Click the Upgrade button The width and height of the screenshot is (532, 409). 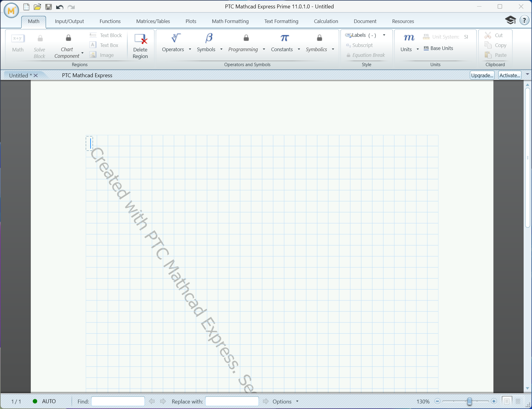[482, 75]
